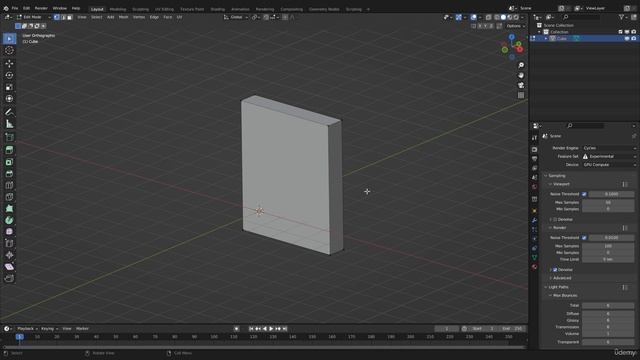Open the viewport Options dropdown

515,26
